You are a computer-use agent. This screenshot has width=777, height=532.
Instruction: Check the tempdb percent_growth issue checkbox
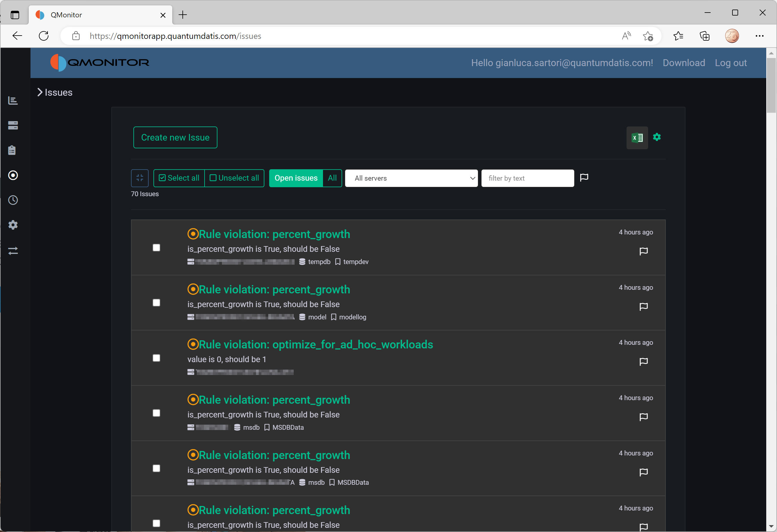click(x=156, y=248)
